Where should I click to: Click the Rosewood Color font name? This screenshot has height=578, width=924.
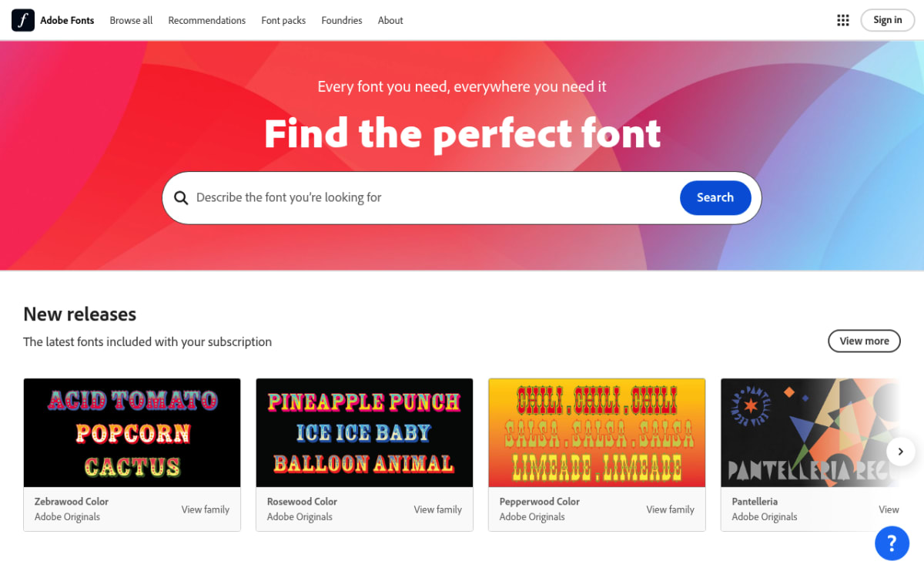point(302,501)
